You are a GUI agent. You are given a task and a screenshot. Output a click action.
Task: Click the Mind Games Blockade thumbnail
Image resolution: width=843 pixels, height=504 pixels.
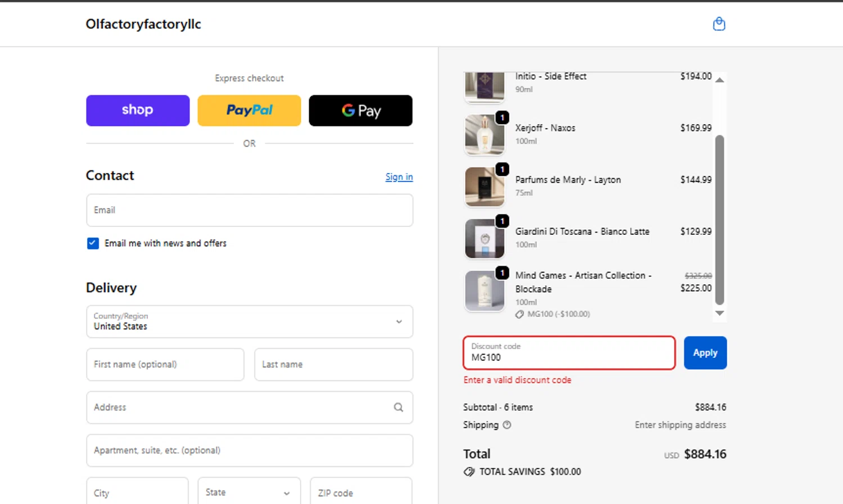coord(484,290)
